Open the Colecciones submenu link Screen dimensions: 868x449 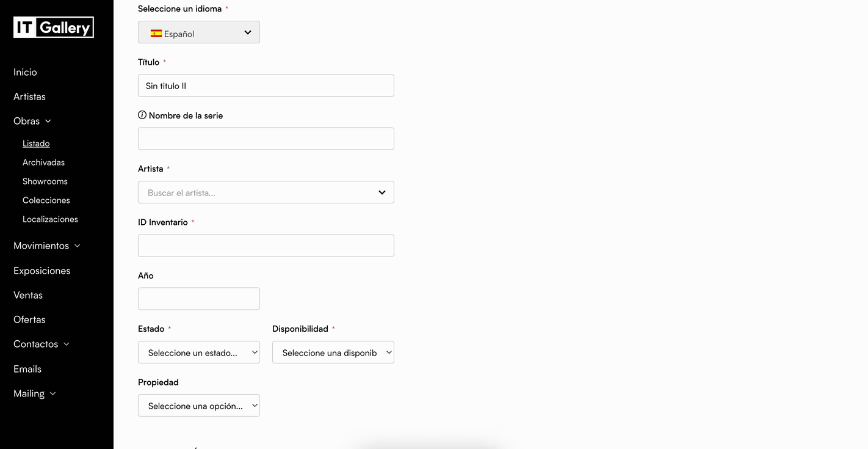click(x=46, y=200)
